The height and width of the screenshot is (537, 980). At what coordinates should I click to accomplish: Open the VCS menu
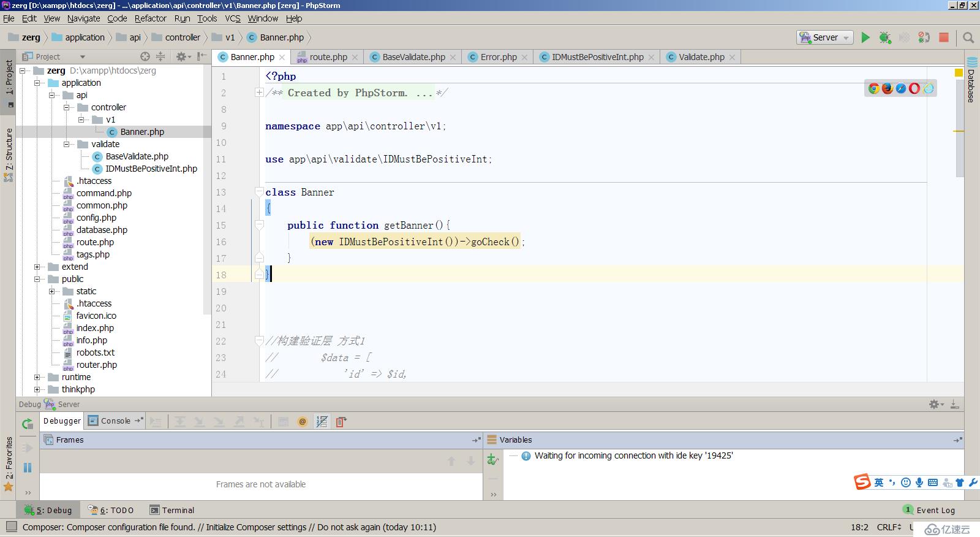click(x=233, y=18)
